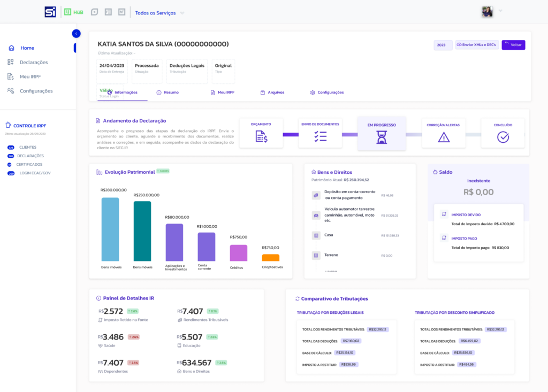
Task: Click the user avatar picture
Action: [x=488, y=12]
